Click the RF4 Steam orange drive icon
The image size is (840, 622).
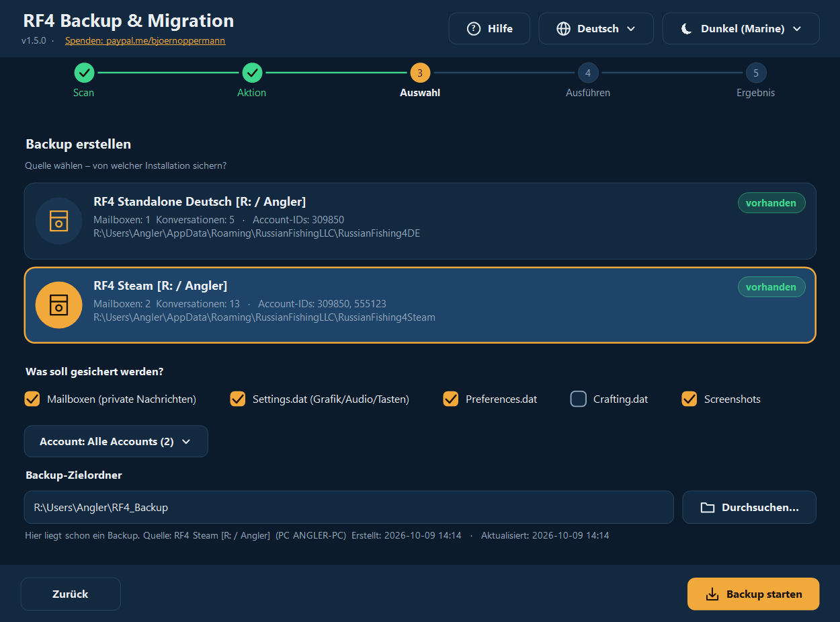click(x=58, y=305)
